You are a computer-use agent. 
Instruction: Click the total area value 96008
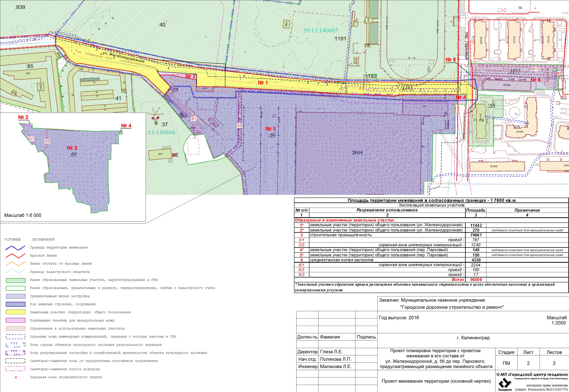click(x=476, y=280)
